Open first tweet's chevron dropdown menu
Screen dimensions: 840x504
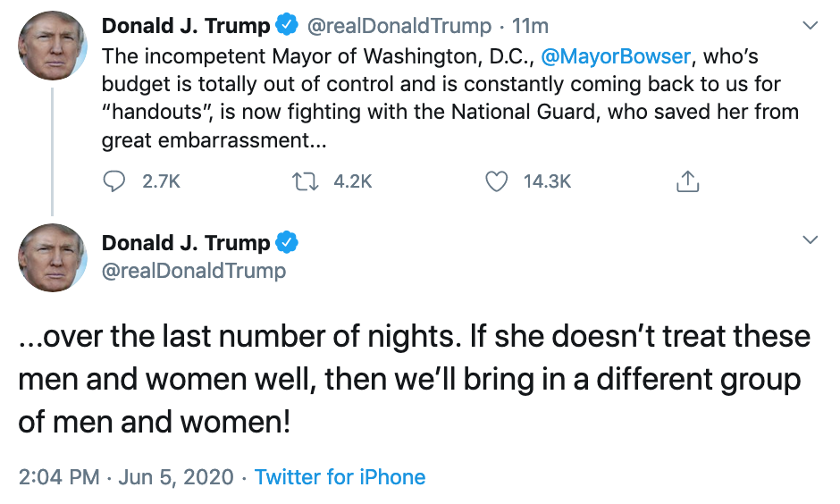810,25
